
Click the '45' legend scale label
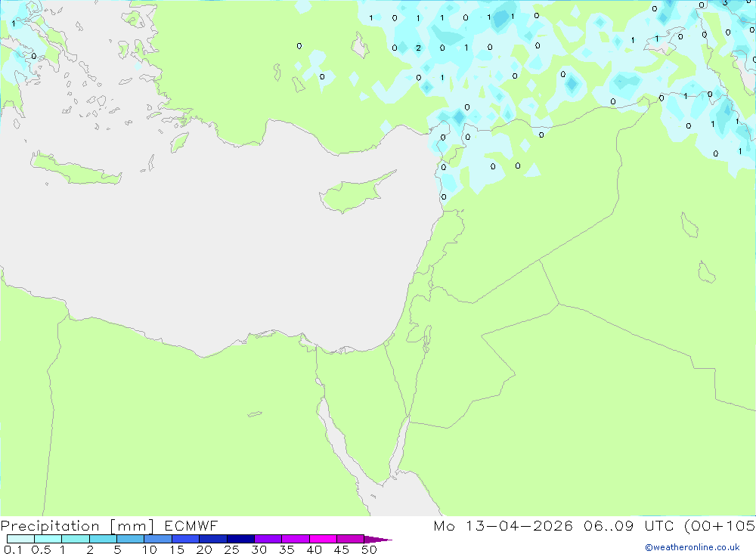[x=342, y=549]
